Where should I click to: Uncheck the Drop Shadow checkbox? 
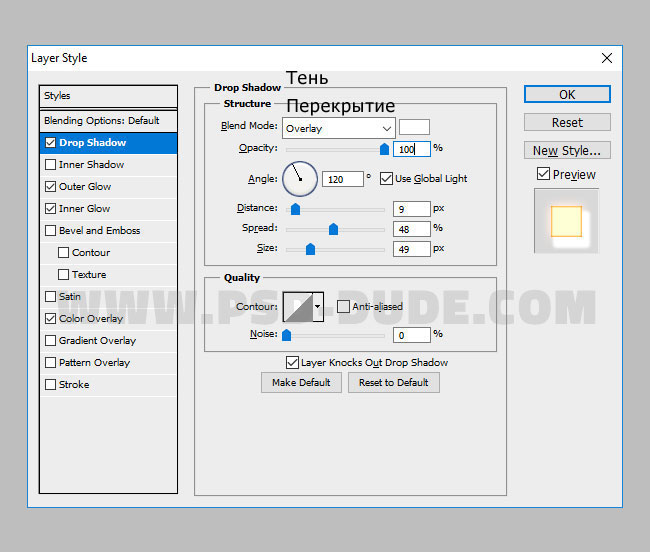pyautogui.click(x=50, y=143)
